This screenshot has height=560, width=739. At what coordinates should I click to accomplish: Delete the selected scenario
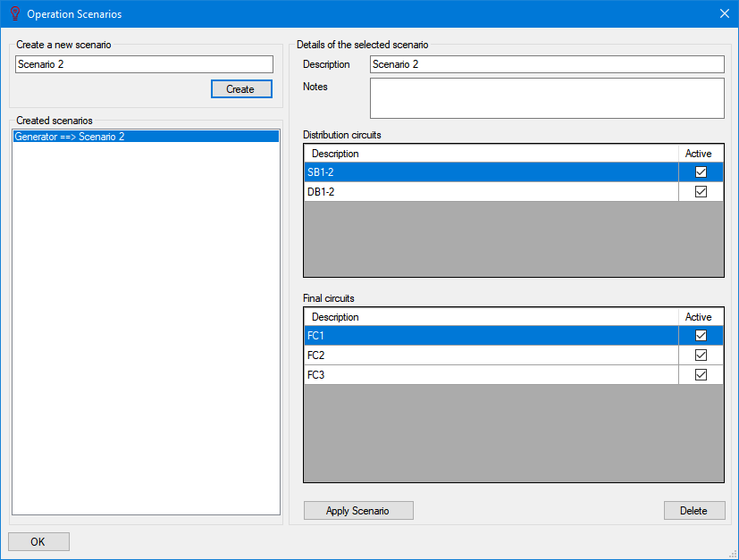[694, 511]
